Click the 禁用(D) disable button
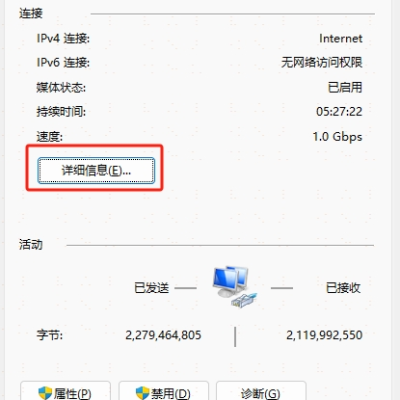The width and height of the screenshot is (400, 400). click(164, 391)
